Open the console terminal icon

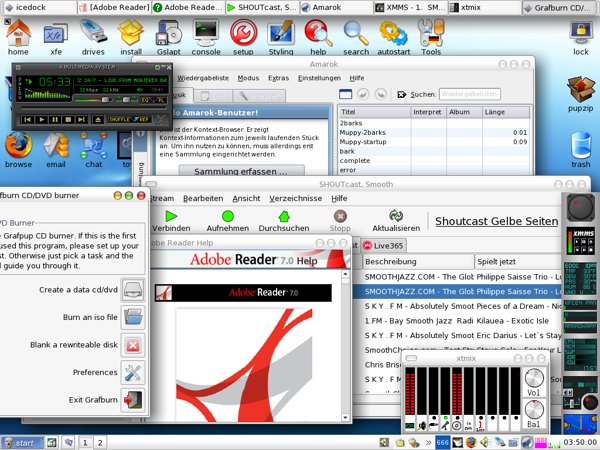pos(206,38)
